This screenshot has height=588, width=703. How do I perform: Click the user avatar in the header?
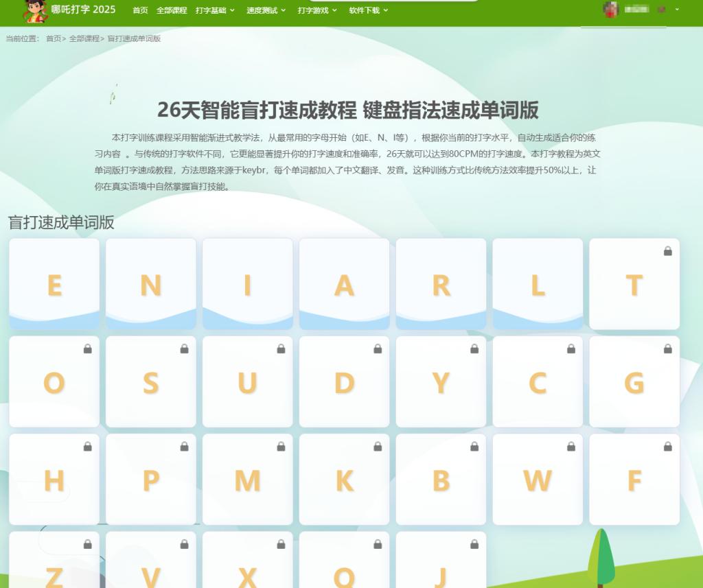click(x=610, y=10)
